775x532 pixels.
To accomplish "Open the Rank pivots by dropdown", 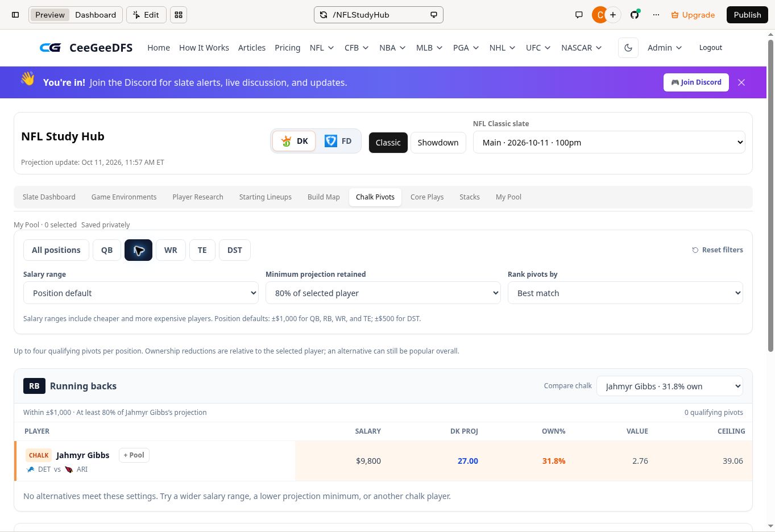I will coord(625,293).
